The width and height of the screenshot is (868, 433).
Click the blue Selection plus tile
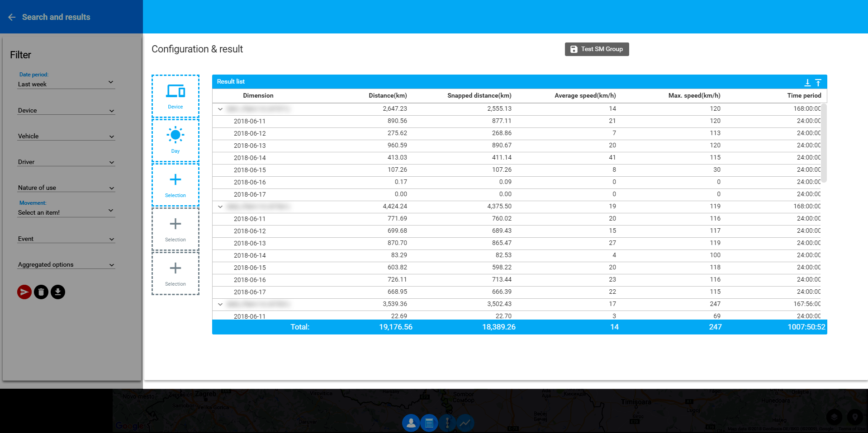[175, 184]
